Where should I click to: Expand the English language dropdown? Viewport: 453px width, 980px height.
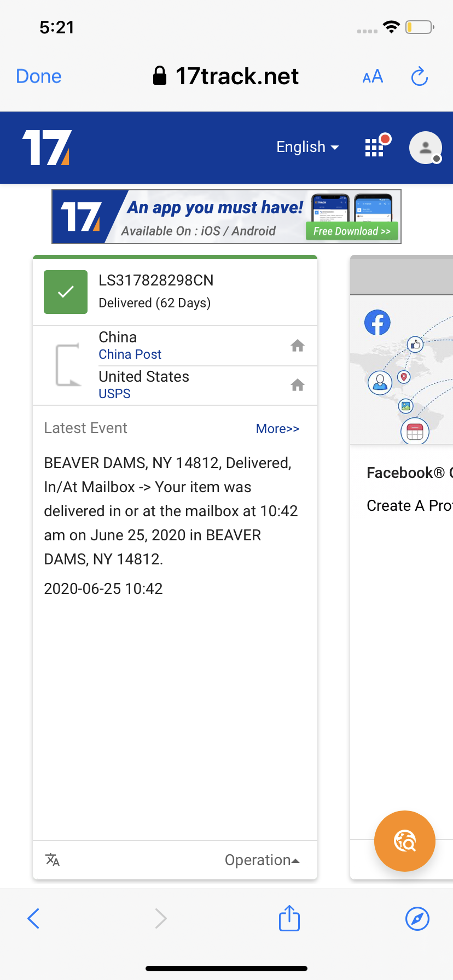307,147
